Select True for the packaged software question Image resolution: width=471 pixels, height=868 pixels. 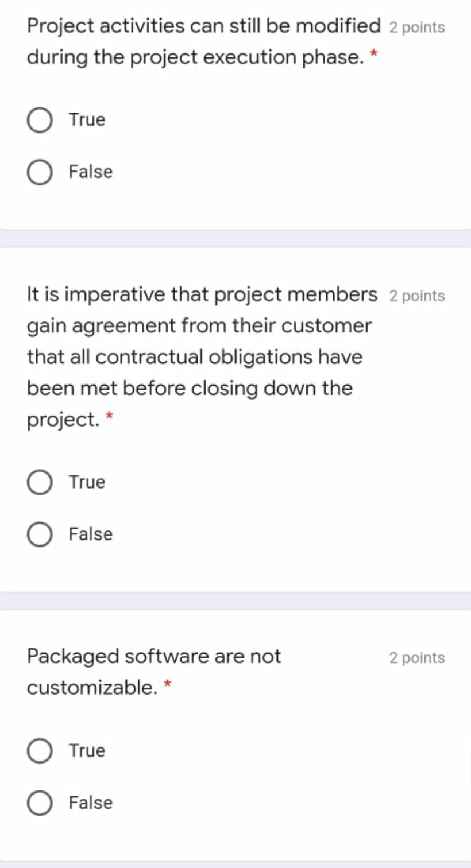point(40,750)
